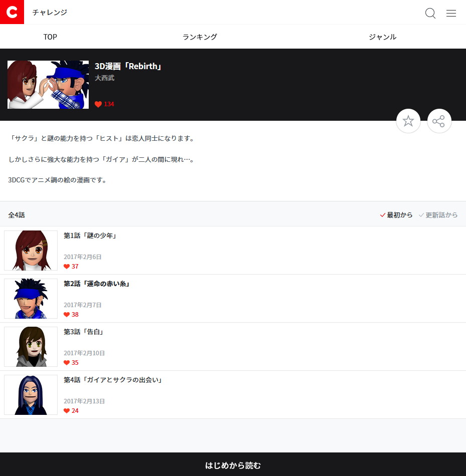Open episode 第2話「運命の赤い糸」
Screen dimensions: 466x476
(x=97, y=284)
